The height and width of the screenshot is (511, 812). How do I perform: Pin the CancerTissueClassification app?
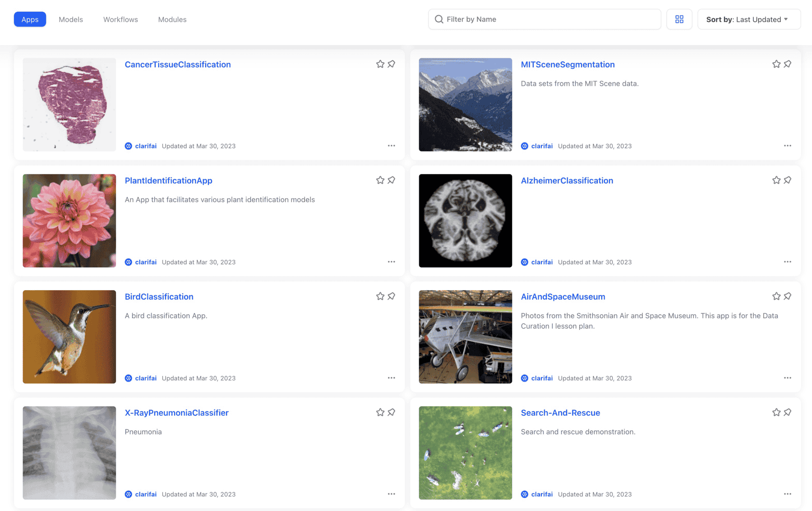[x=392, y=64]
